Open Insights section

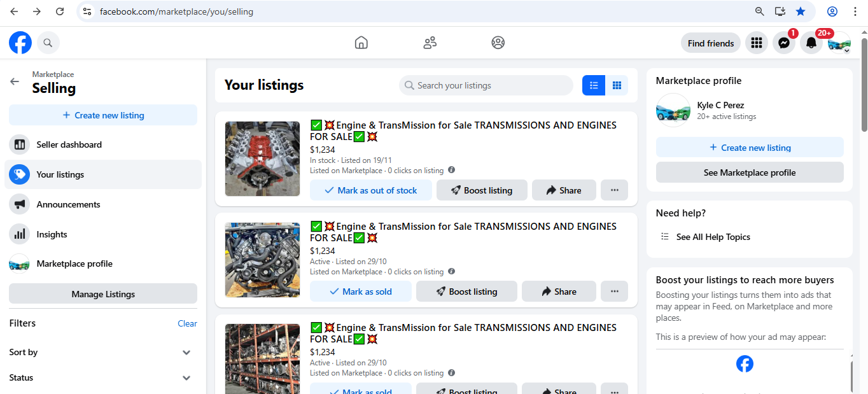[103, 234]
